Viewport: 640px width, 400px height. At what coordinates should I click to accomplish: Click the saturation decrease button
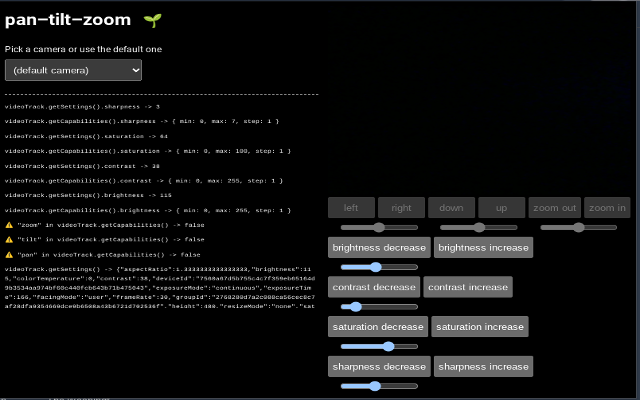coord(378,327)
